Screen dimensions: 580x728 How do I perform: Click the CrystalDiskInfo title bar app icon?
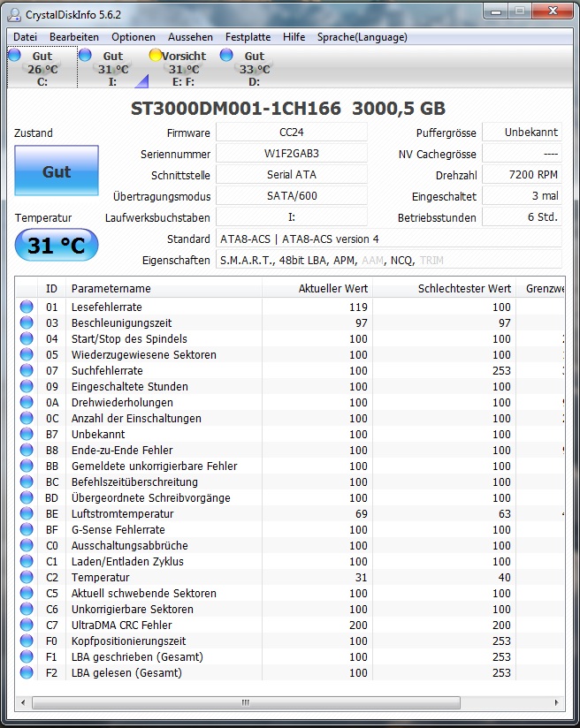(x=14, y=14)
